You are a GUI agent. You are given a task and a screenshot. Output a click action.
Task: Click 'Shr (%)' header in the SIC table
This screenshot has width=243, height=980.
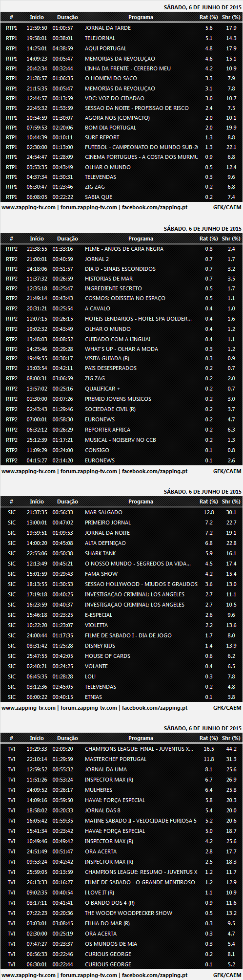[231, 501]
